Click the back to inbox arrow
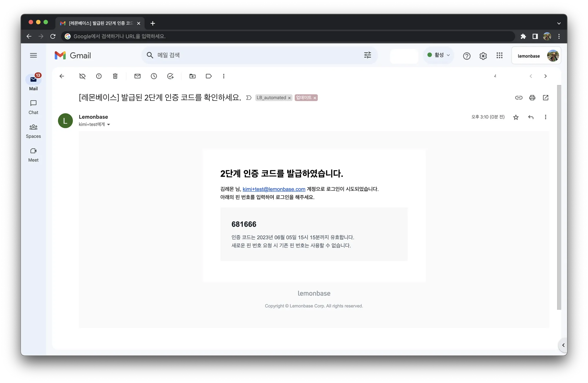Screen dimensions: 588x383 tap(62, 76)
